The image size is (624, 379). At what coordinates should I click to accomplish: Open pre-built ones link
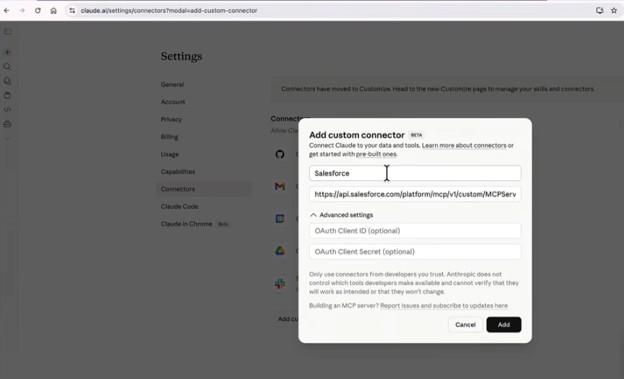pyautogui.click(x=376, y=154)
